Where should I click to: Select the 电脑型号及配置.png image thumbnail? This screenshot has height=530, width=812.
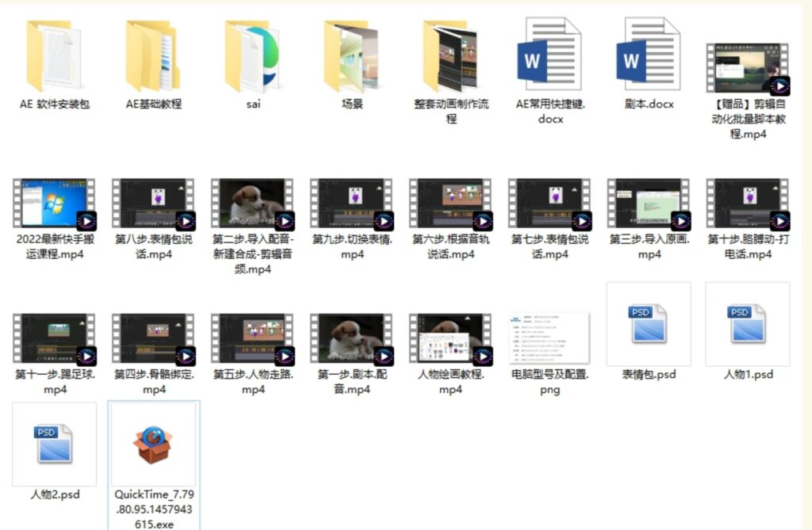click(x=550, y=338)
